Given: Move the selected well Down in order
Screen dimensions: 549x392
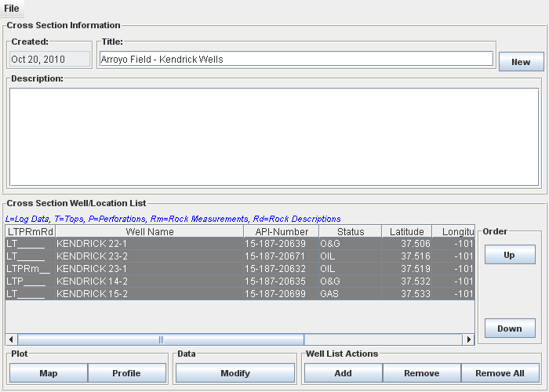Looking at the screenshot, I should [x=510, y=328].
